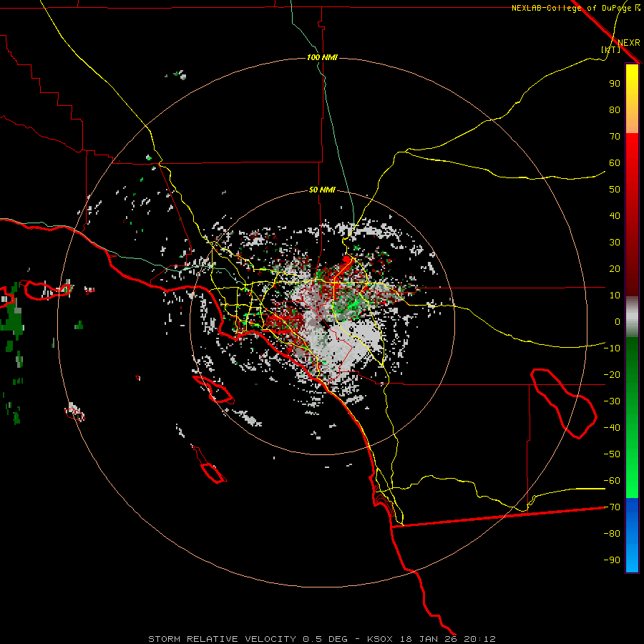
Task: Click the 20 value on velocity scale
Action: 615,268
